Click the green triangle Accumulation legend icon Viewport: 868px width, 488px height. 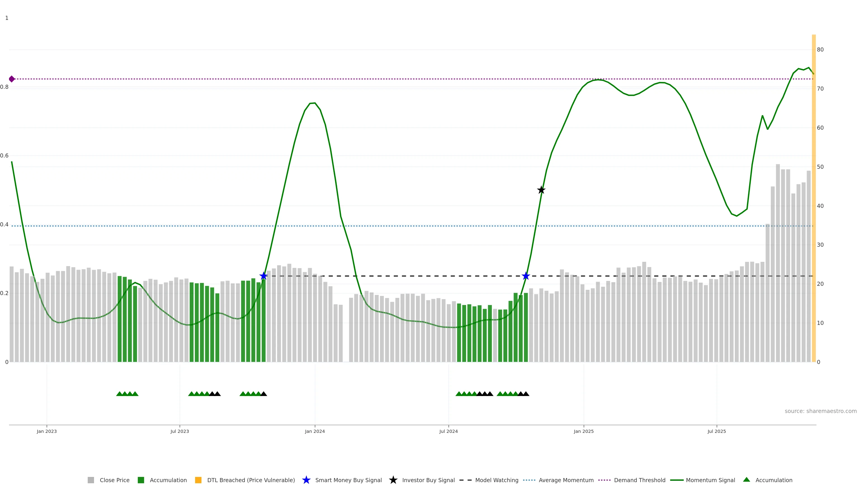746,480
